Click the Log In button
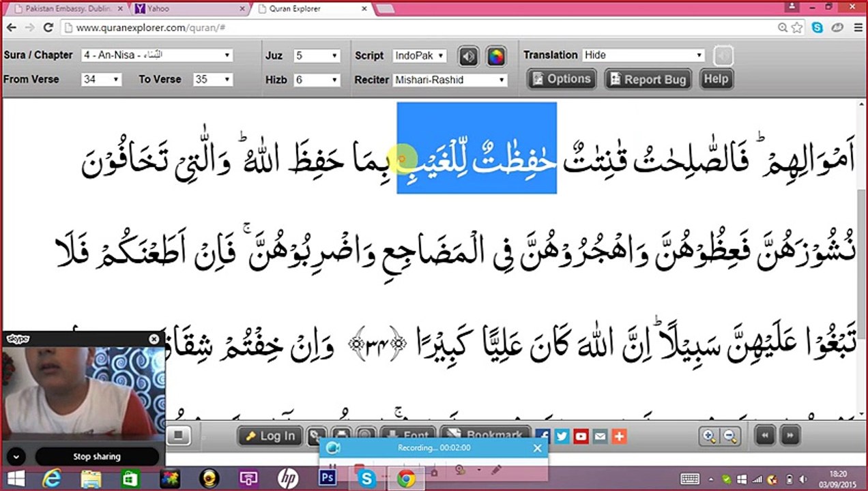The width and height of the screenshot is (868, 491). 270,436
